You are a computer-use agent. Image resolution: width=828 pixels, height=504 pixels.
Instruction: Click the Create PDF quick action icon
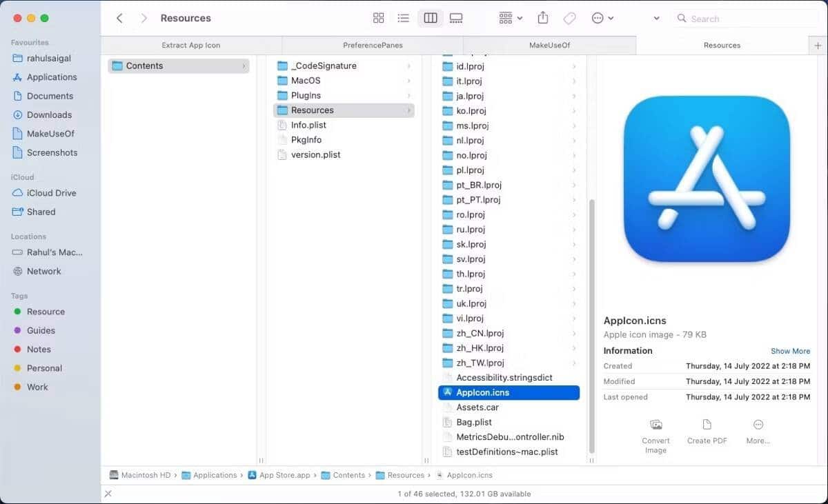(x=707, y=424)
